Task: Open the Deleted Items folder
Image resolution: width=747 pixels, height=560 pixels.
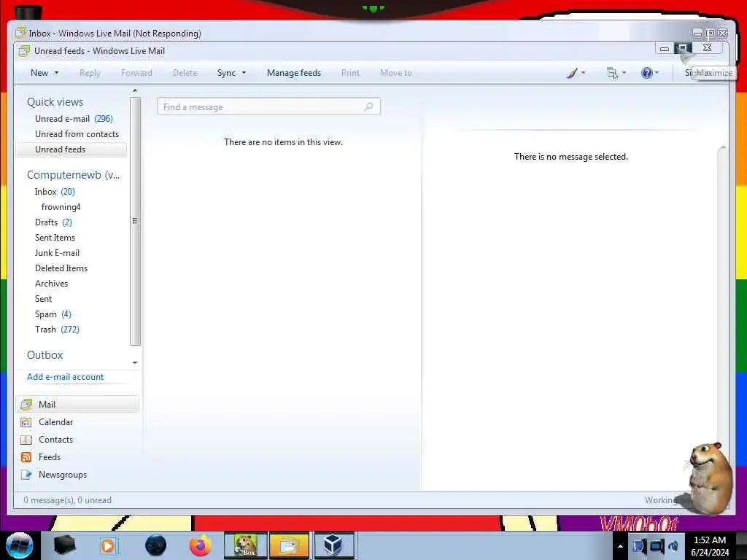Action: click(61, 268)
